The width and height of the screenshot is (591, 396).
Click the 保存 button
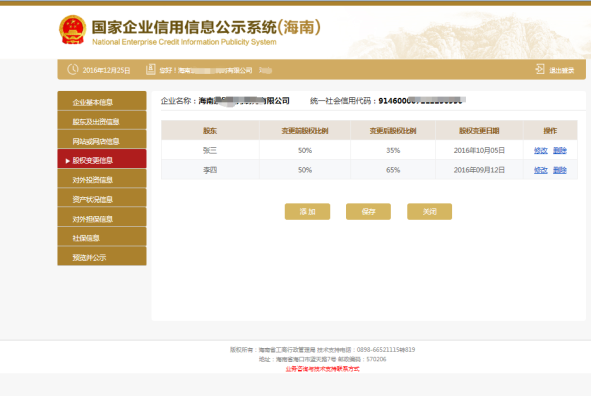(368, 211)
